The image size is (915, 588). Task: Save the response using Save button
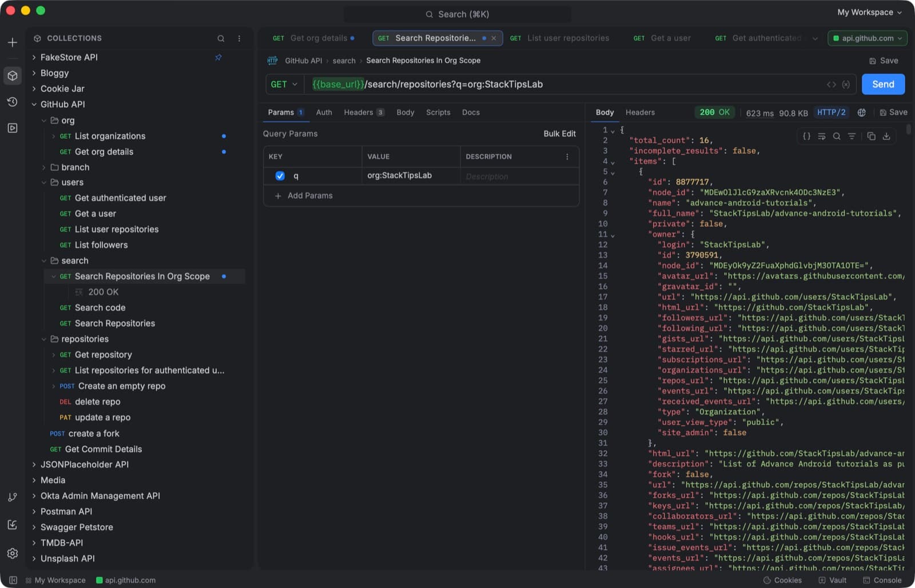click(x=893, y=113)
